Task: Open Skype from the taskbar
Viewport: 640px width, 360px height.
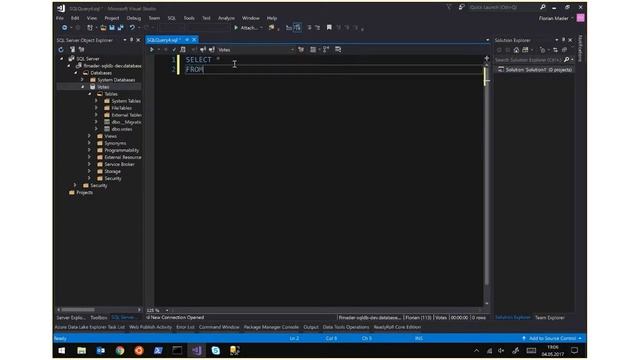Action: pyautogui.click(x=216, y=351)
